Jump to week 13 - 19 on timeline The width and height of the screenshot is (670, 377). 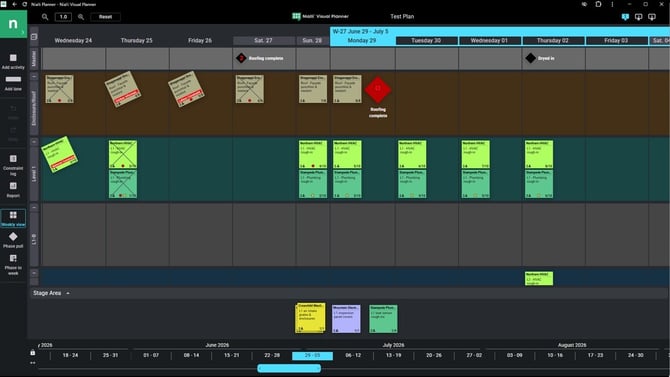click(x=394, y=356)
